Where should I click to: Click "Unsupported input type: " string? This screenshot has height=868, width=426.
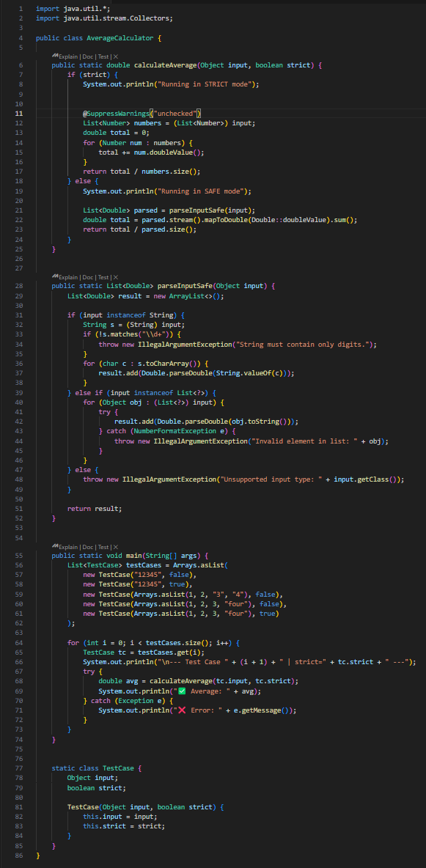point(273,479)
